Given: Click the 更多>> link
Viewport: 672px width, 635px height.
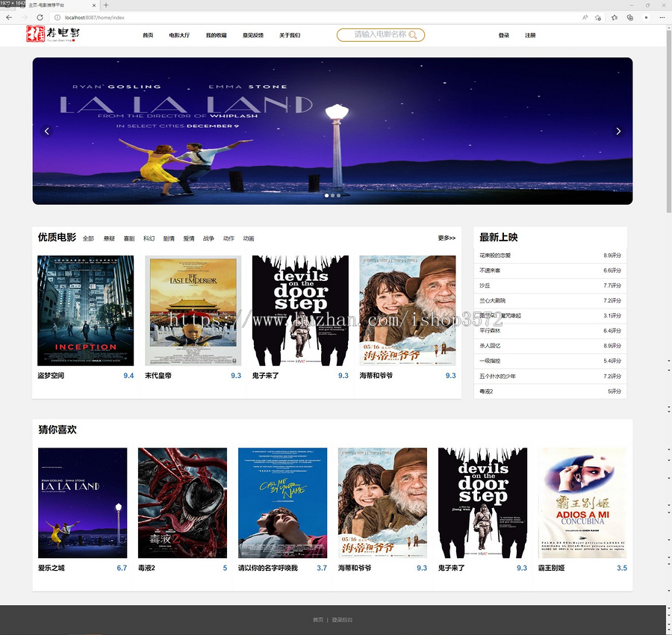Looking at the screenshot, I should coord(447,238).
